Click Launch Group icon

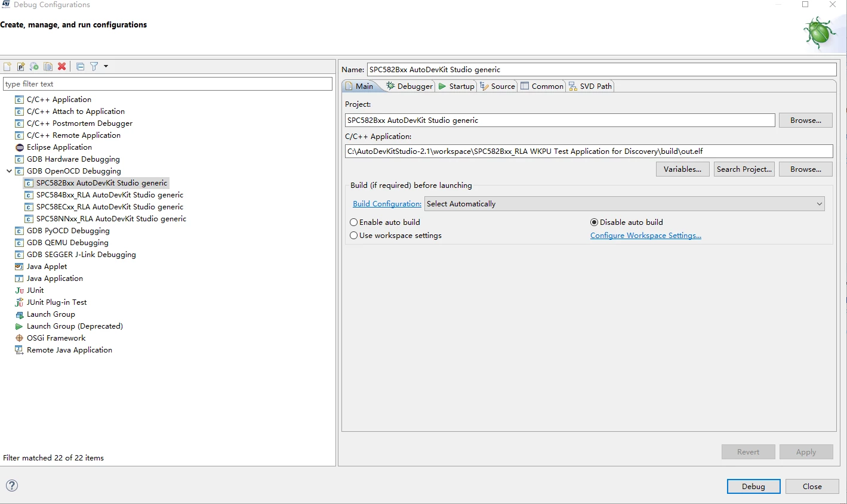[x=19, y=314]
